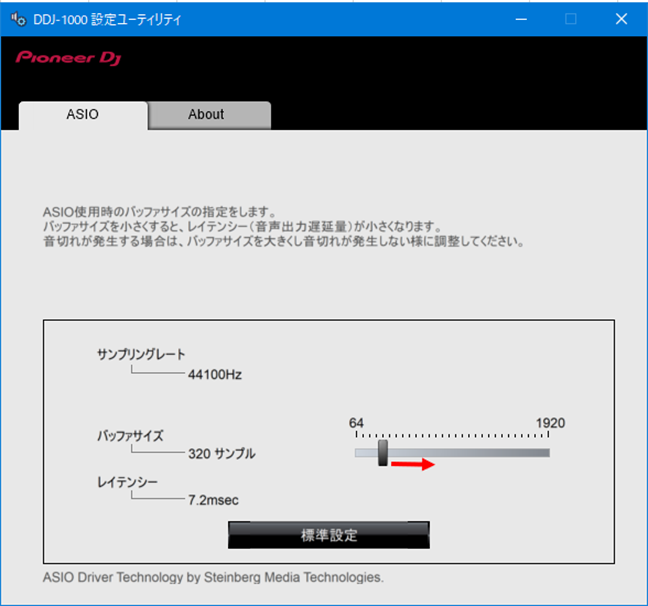Click the Pioneer DJ logo

coord(68,58)
